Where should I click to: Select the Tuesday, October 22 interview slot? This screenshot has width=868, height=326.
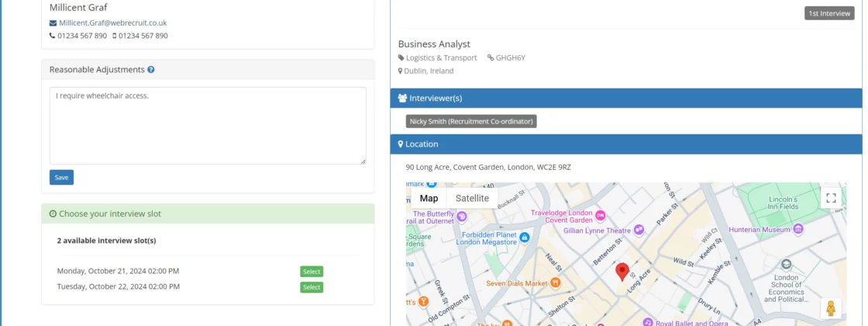312,287
